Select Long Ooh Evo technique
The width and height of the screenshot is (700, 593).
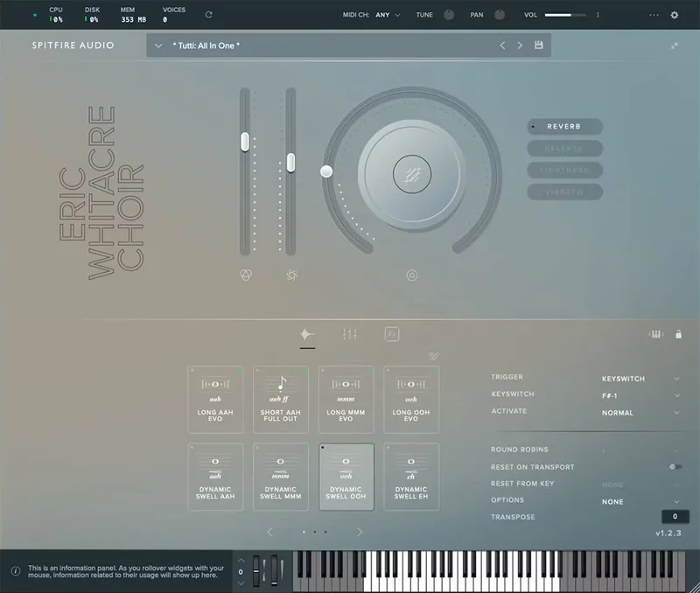(411, 400)
